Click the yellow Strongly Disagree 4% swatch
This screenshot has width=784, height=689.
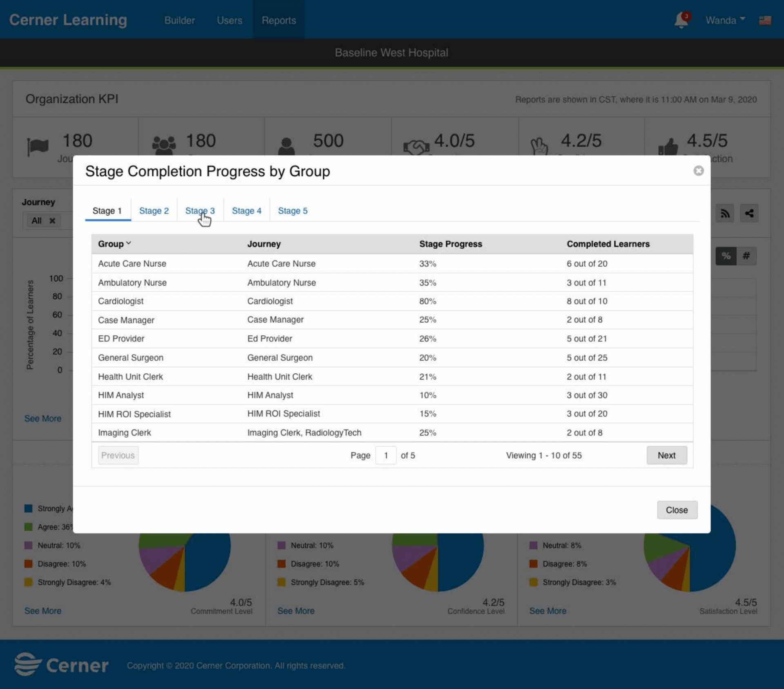click(28, 582)
